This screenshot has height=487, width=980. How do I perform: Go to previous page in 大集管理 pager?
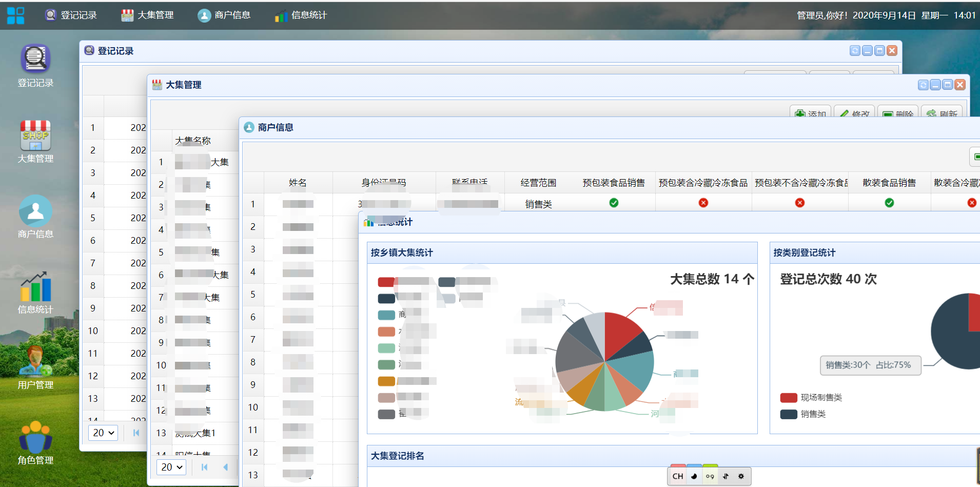225,467
